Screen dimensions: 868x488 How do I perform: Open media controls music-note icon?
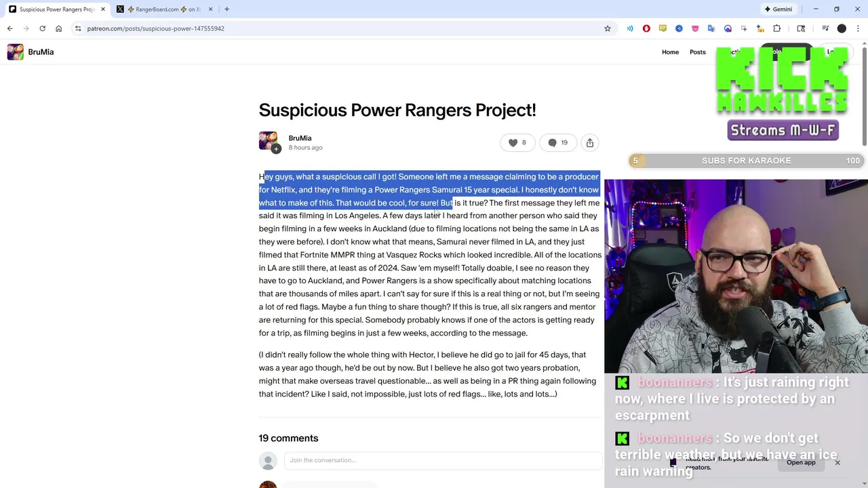(x=825, y=28)
